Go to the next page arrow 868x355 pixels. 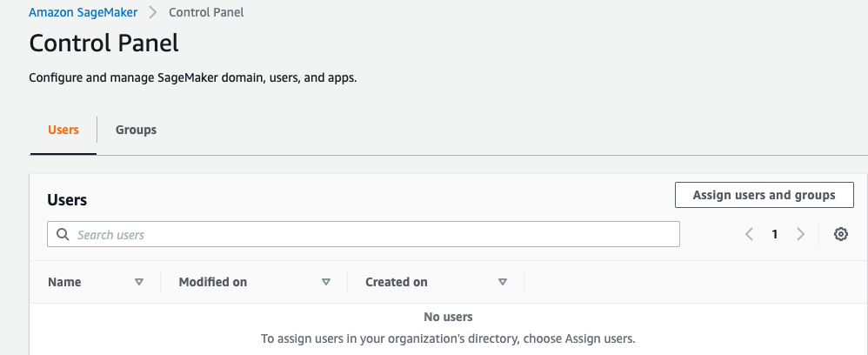[x=801, y=234]
